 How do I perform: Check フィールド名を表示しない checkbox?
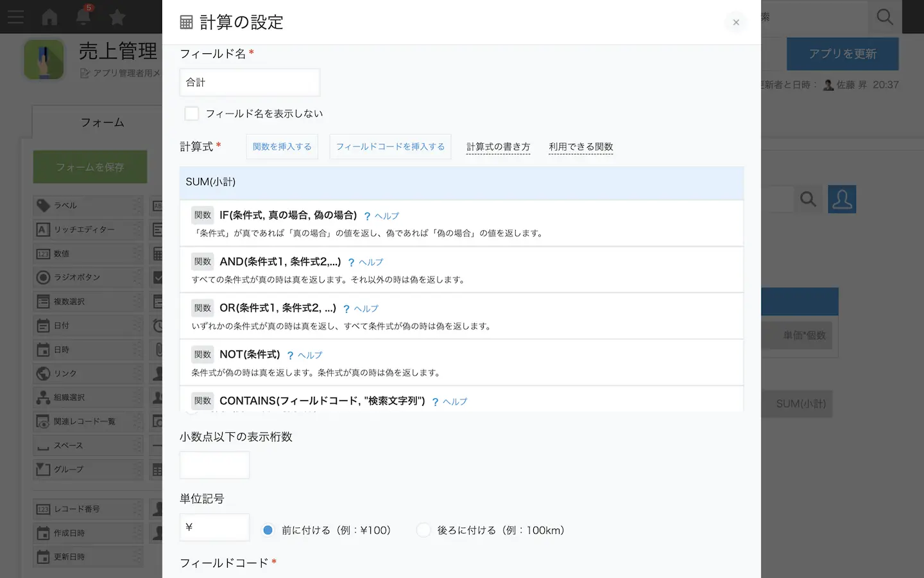pos(191,114)
